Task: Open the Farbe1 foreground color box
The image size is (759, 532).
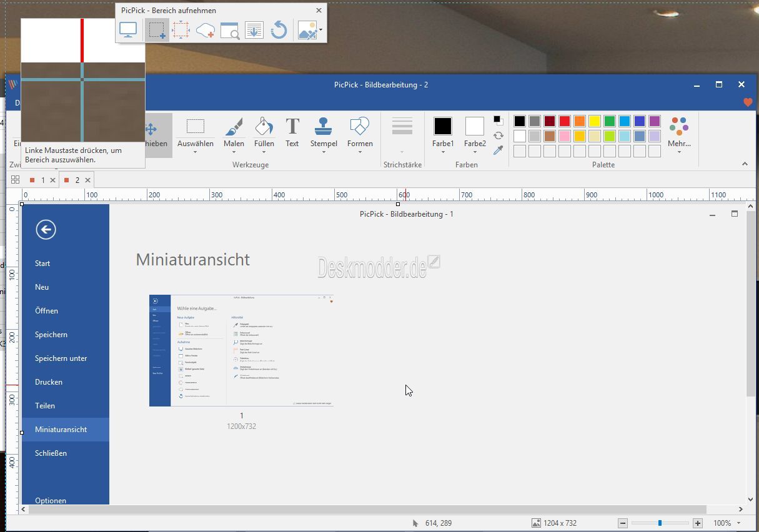Action: [x=443, y=126]
